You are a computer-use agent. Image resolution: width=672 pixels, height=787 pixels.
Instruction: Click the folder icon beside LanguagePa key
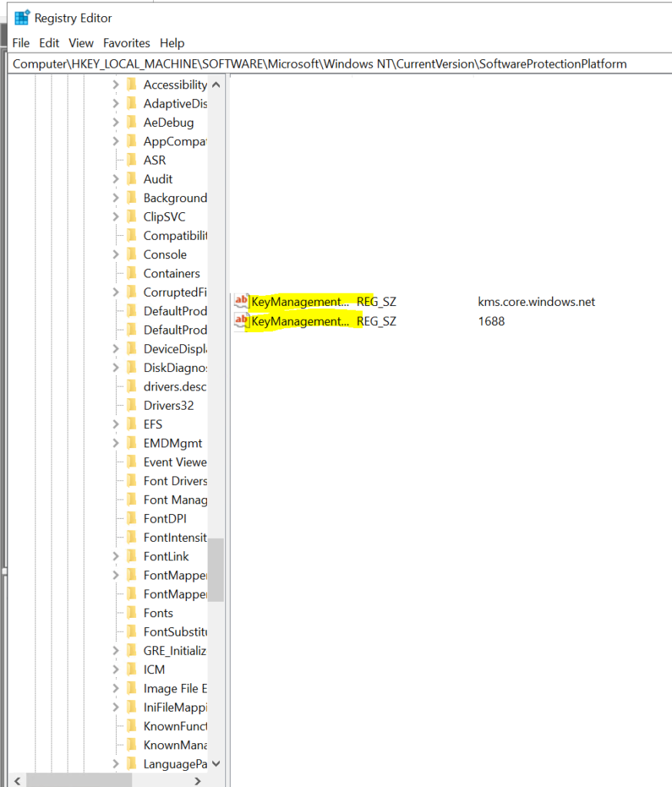click(131, 763)
